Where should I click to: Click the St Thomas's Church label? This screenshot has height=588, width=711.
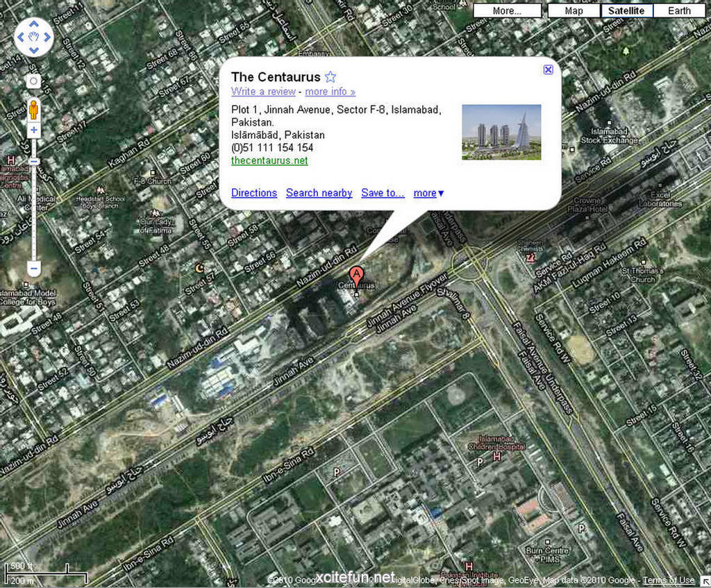pyautogui.click(x=642, y=275)
